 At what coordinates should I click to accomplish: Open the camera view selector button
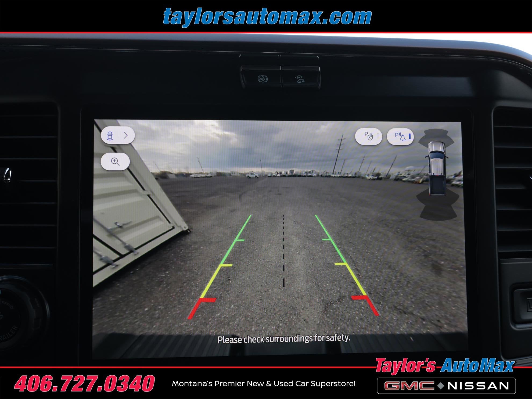point(118,135)
